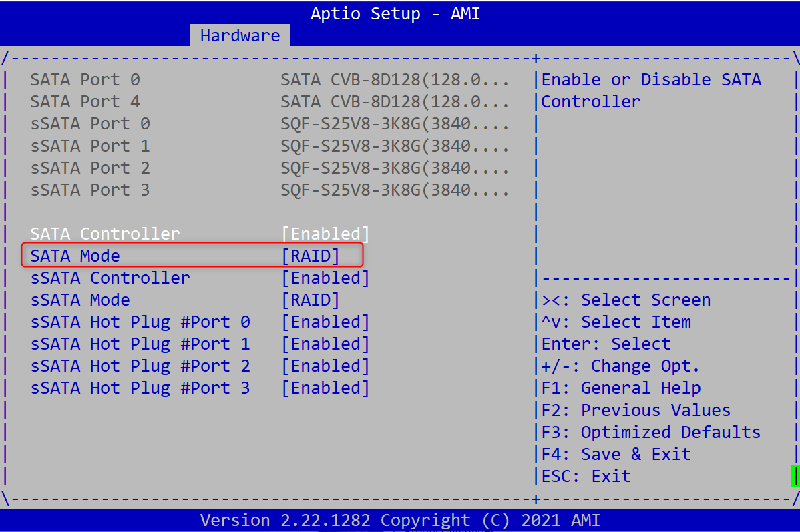The height and width of the screenshot is (532, 800).
Task: Toggle sSATA Hot Plug #Port 0 value
Action: [x=325, y=322]
